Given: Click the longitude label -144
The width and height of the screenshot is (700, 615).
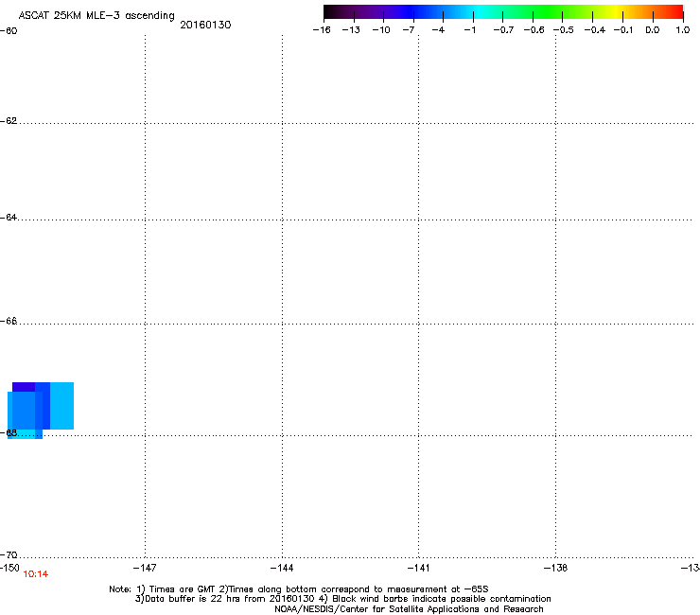Looking at the screenshot, I should pyautogui.click(x=282, y=568).
